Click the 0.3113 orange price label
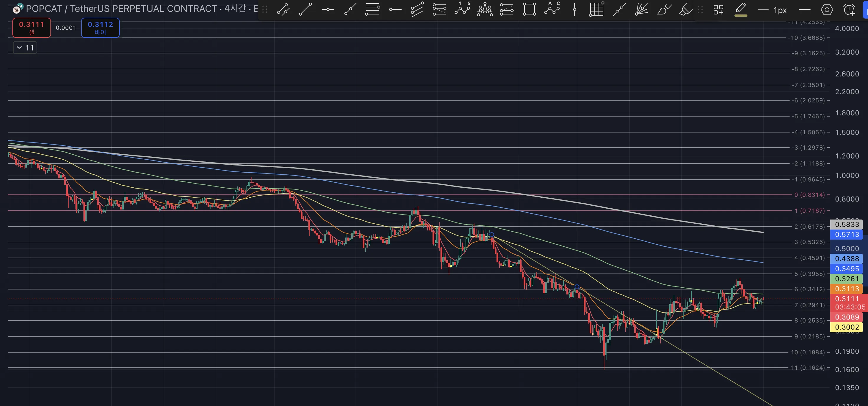 click(847, 289)
